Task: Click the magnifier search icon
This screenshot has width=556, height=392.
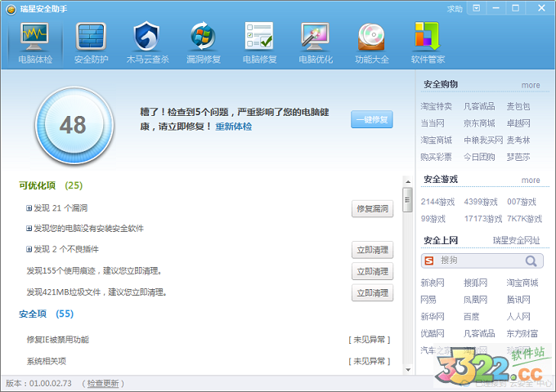Action: (531, 261)
